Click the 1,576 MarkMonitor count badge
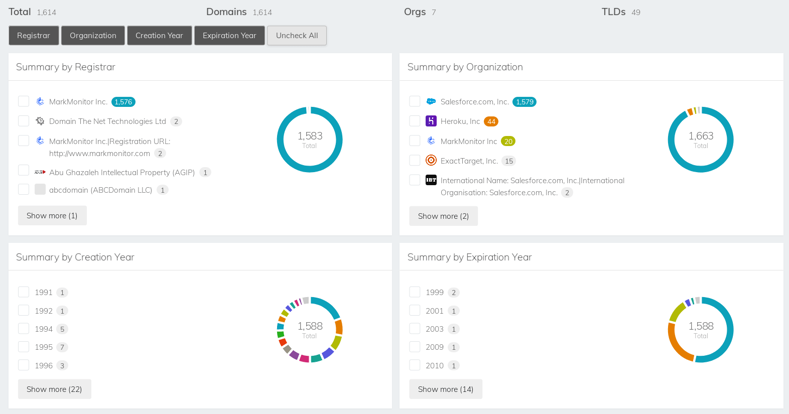The width and height of the screenshot is (789, 414). tap(123, 102)
